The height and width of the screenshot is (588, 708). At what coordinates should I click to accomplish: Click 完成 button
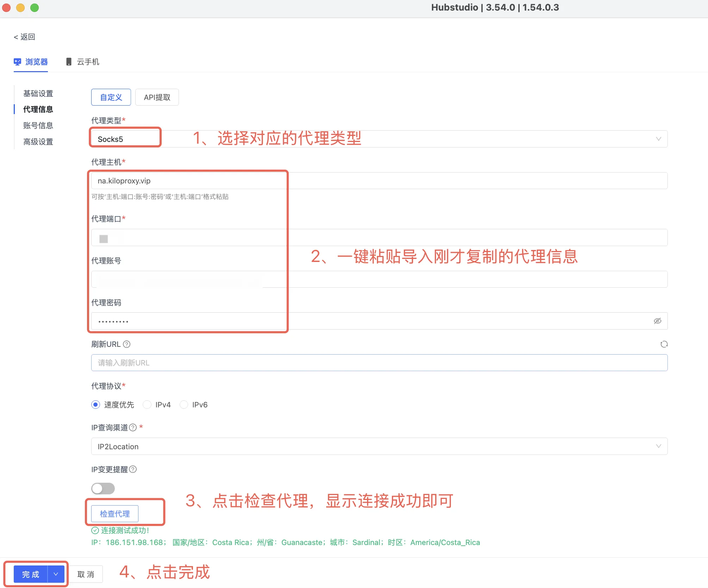31,574
